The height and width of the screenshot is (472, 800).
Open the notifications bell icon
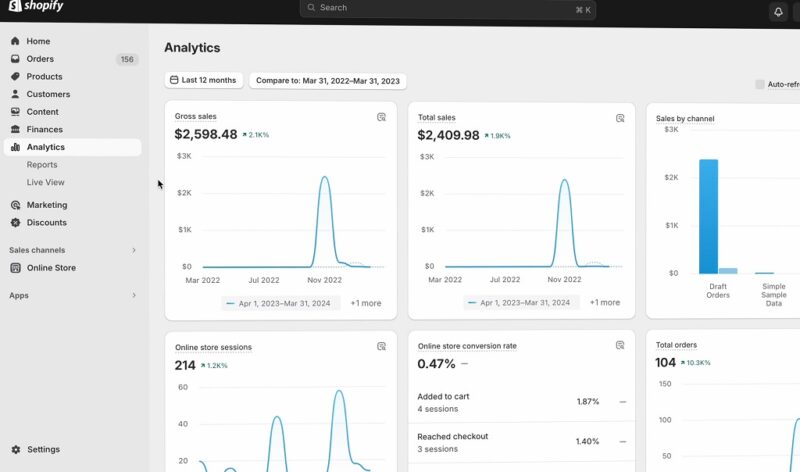(x=778, y=12)
